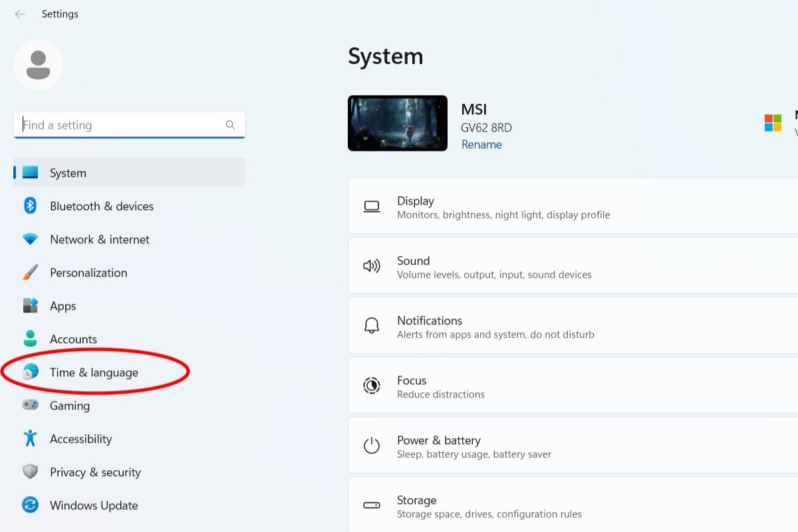Go to Accounts settings
This screenshot has height=532, width=798.
pos(130,338)
